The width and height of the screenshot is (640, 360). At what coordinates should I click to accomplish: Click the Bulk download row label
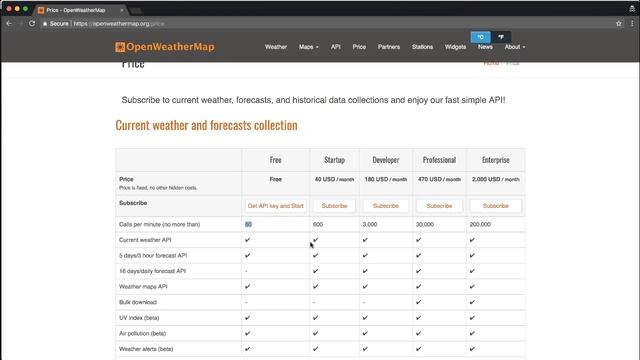click(x=138, y=302)
